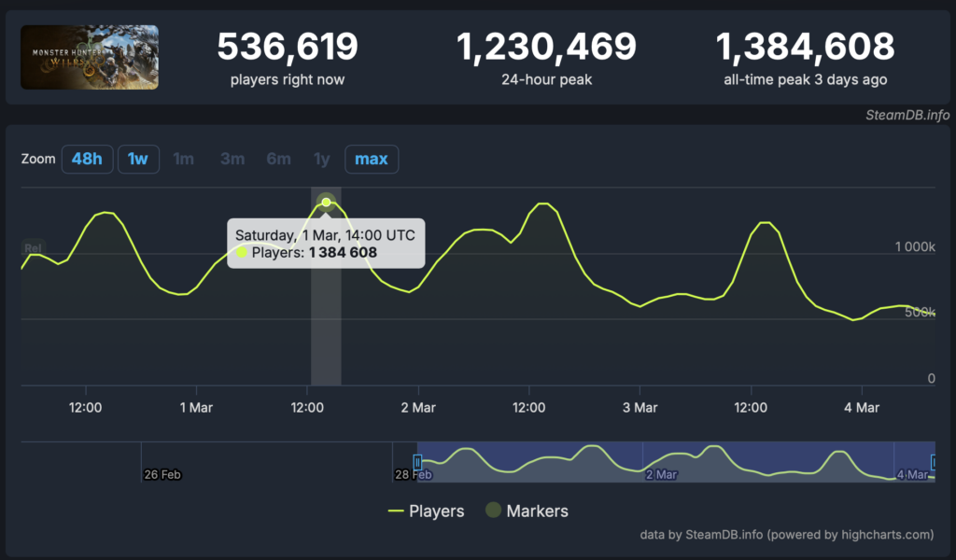Click the left navigator range handle
Image resolution: width=956 pixels, height=560 pixels.
(x=417, y=462)
